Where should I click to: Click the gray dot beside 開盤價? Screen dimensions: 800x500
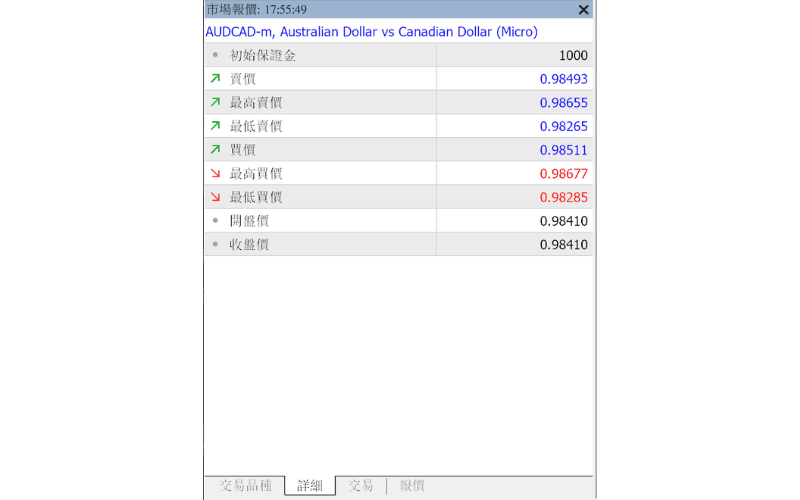coord(215,220)
